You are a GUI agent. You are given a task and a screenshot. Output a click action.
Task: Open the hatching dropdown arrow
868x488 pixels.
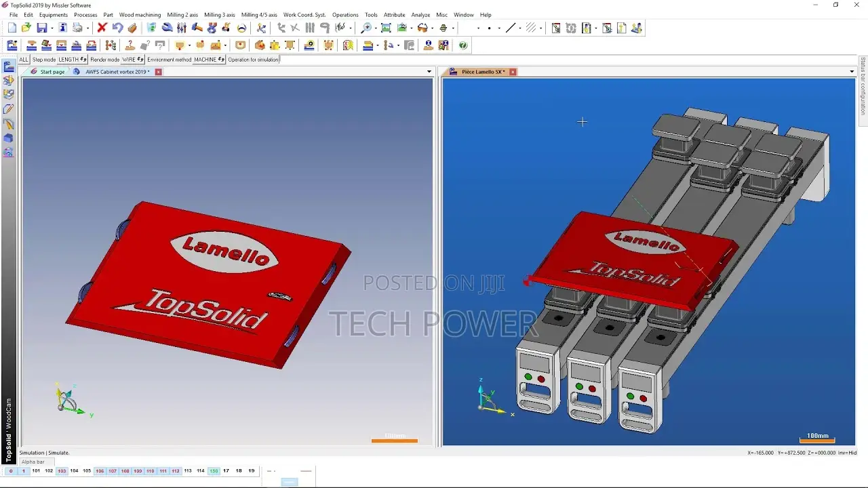(x=540, y=28)
